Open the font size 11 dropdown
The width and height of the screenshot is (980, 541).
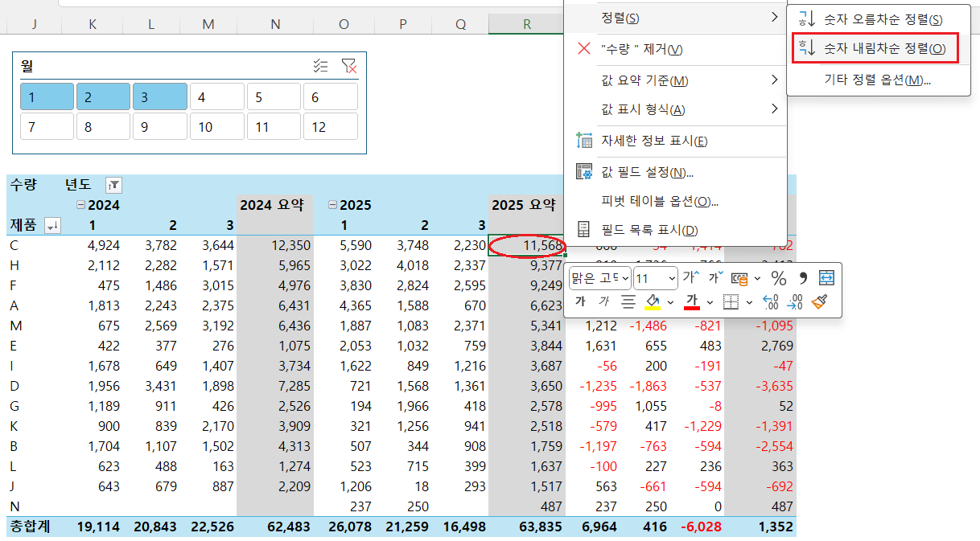(x=672, y=279)
